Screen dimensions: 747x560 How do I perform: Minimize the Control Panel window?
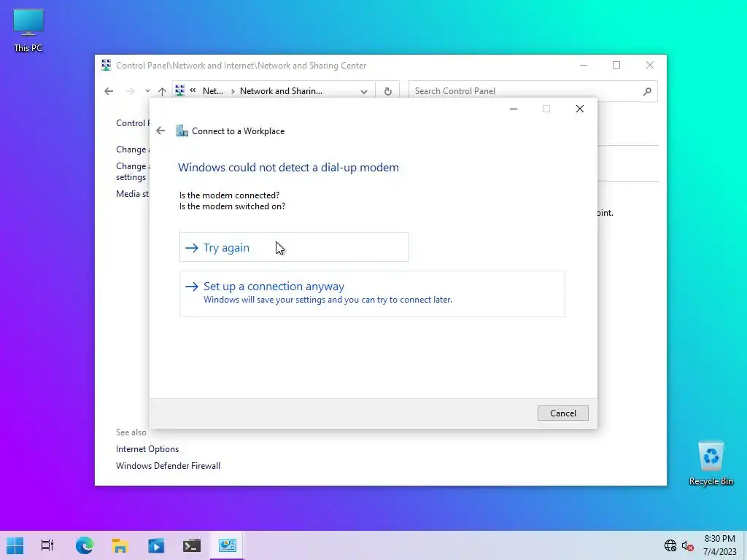[584, 65]
